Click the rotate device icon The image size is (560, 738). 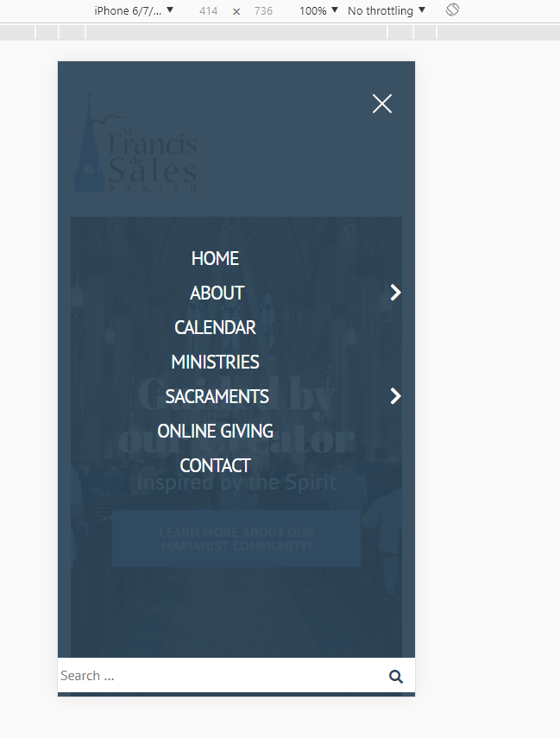[452, 9]
